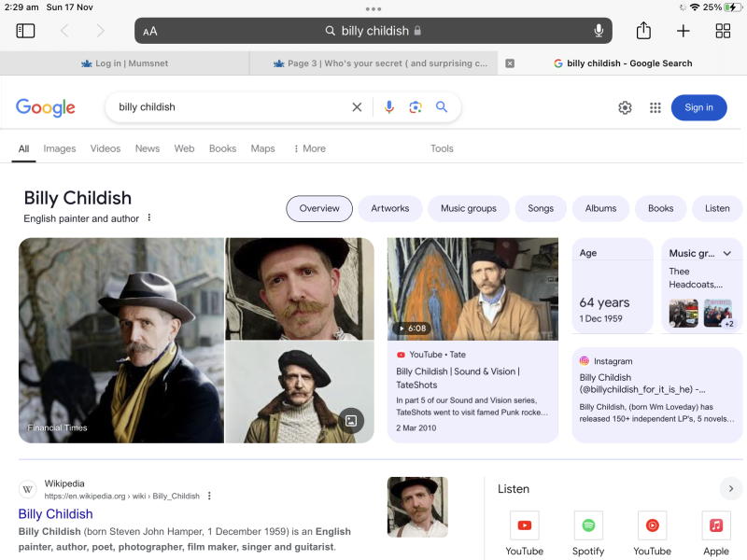
Task: Open the three-dot menu by the Wikipedia result
Action: [209, 496]
